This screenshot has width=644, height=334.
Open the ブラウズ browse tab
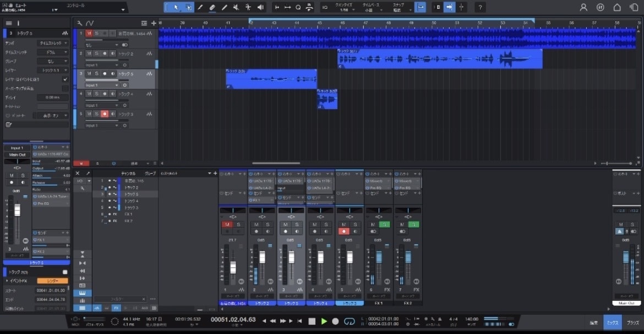[633, 323]
